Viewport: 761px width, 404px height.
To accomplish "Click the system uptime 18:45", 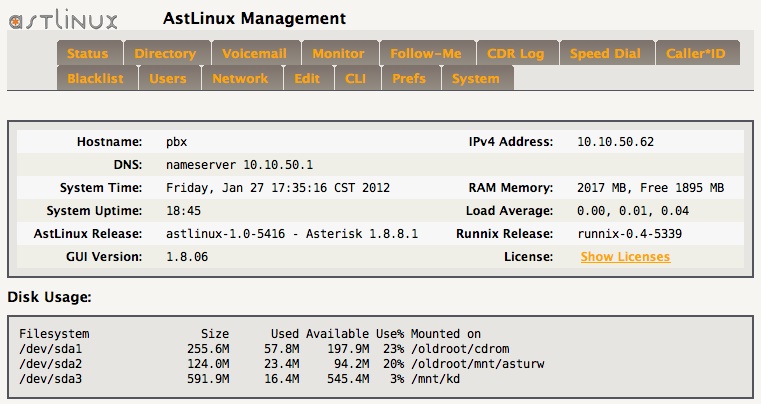I will [x=183, y=211].
